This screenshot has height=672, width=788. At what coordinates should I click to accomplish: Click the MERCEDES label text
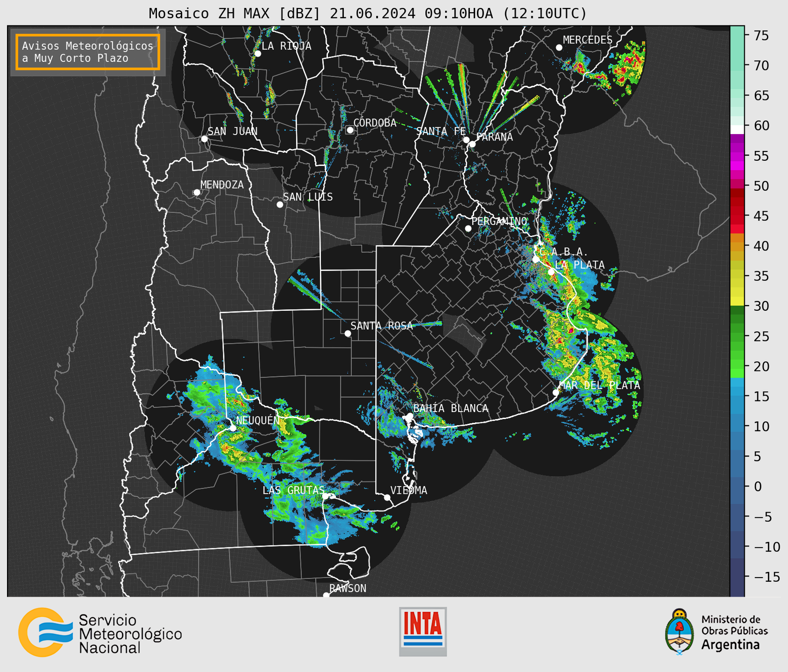588,40
